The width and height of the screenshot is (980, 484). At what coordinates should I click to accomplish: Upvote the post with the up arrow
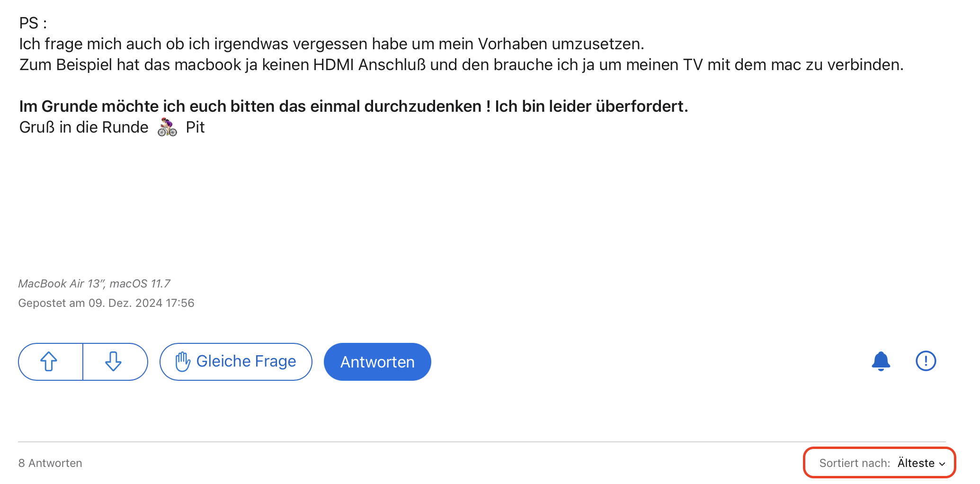(49, 362)
